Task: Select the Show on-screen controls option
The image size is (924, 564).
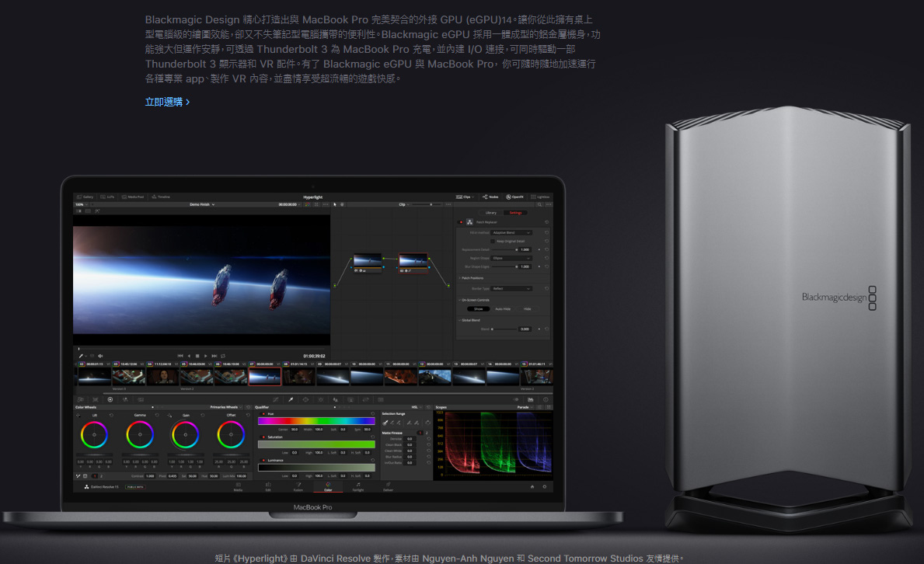Action: pos(479,309)
